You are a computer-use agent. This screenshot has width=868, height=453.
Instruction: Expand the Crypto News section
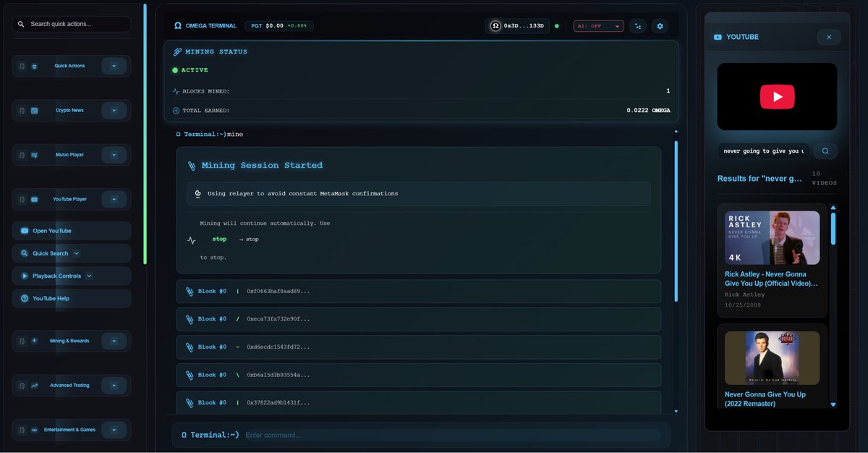click(x=114, y=111)
